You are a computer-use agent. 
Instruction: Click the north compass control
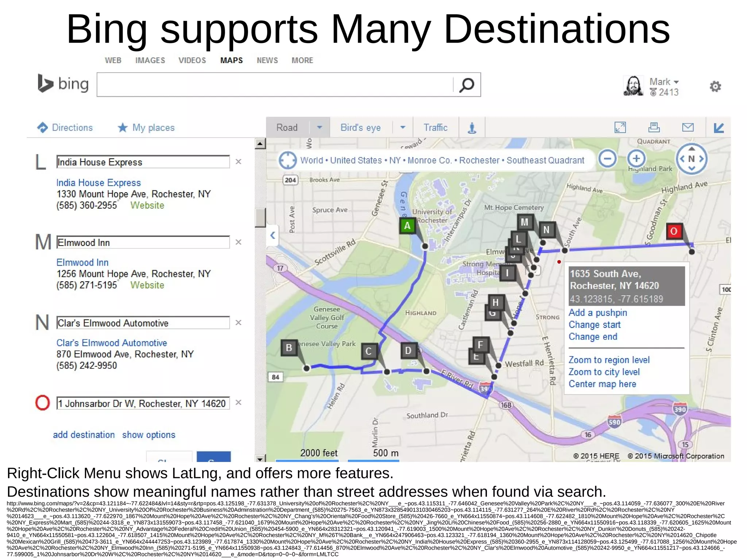pyautogui.click(x=692, y=159)
